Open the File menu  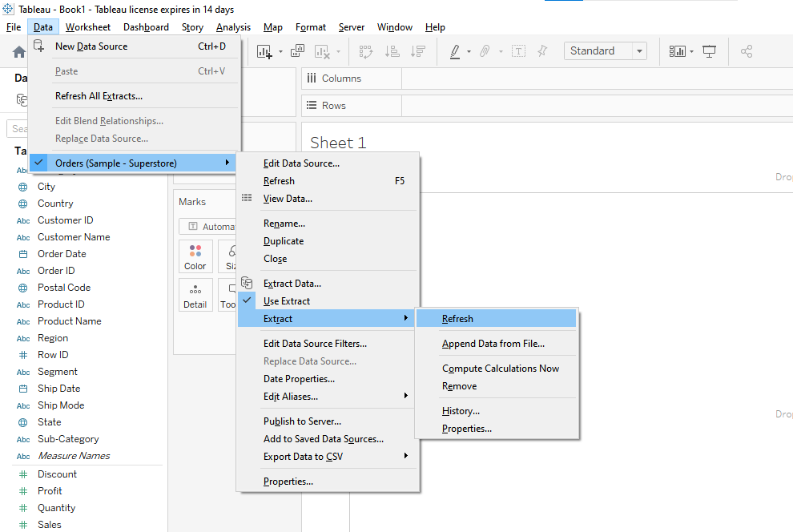(14, 27)
